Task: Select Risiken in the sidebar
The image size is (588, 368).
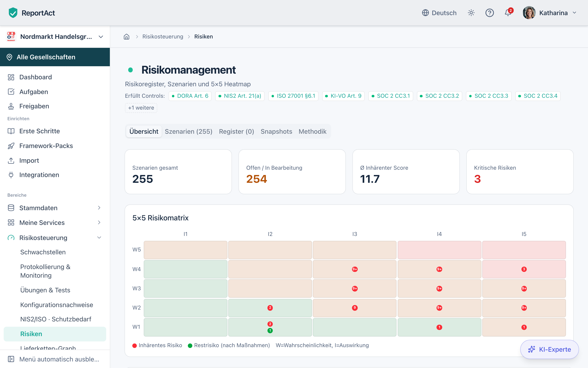Action: point(55,334)
